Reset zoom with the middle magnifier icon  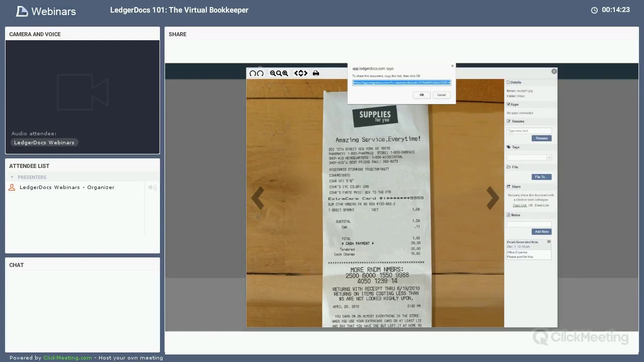coord(279,73)
